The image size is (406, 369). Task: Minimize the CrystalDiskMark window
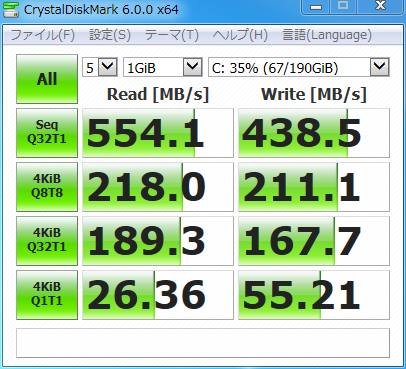[316, 7]
